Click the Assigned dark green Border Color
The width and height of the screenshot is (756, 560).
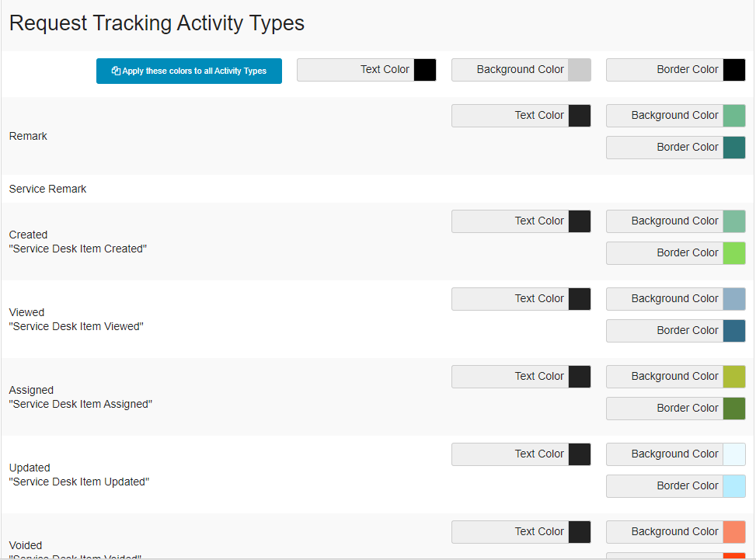[733, 409]
